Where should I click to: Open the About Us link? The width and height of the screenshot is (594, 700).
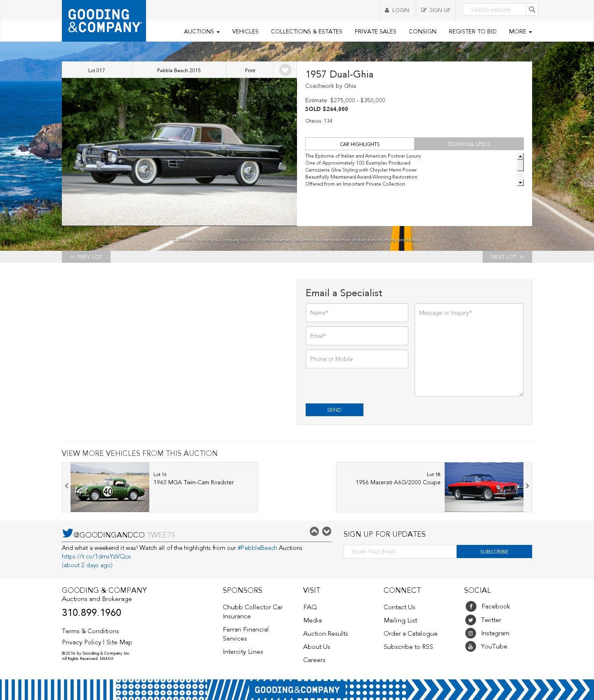click(x=317, y=647)
